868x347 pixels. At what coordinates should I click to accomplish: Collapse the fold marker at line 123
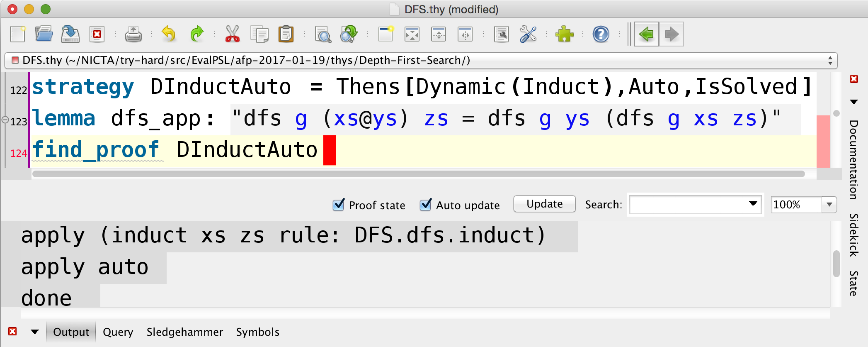5,120
